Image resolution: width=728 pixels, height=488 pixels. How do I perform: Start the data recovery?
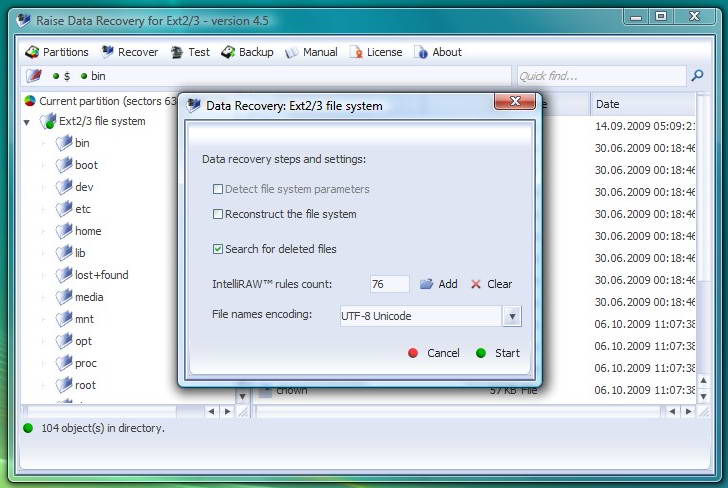pos(498,353)
